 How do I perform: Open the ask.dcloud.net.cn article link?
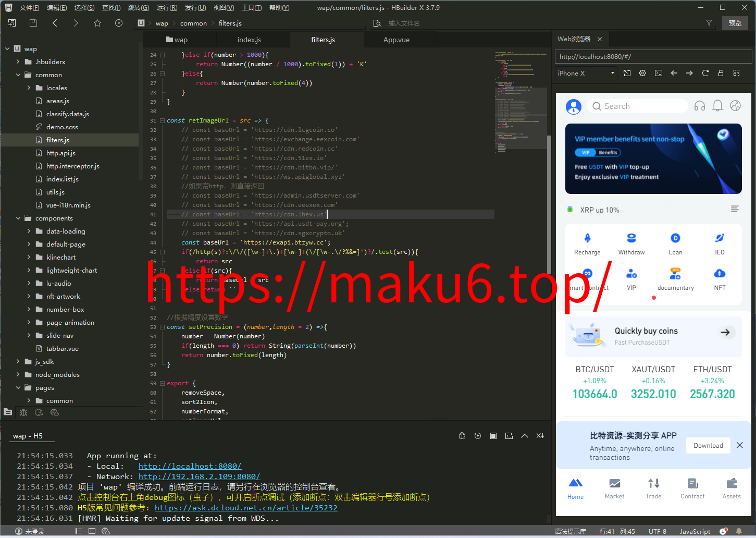coord(246,508)
